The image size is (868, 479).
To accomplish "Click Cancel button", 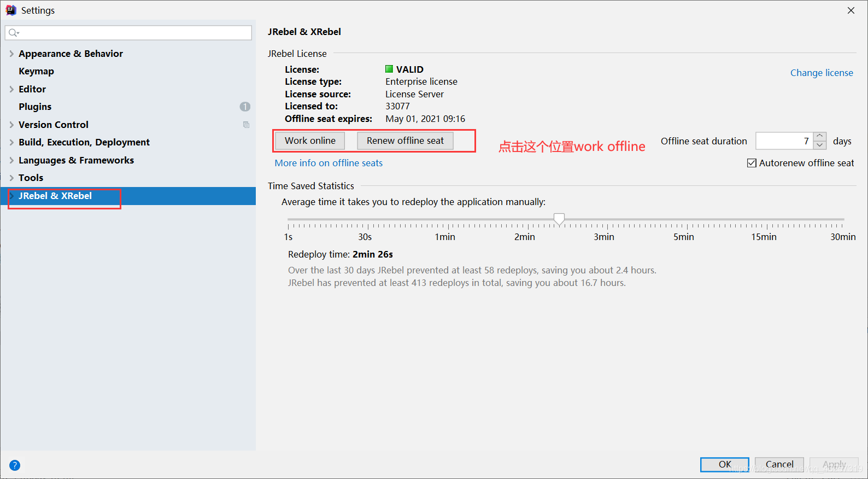I will pos(779,464).
